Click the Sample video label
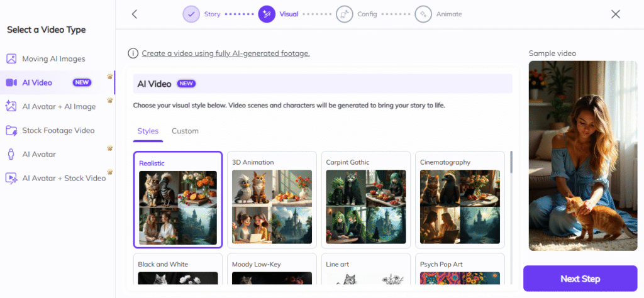The image size is (644, 298). point(552,53)
